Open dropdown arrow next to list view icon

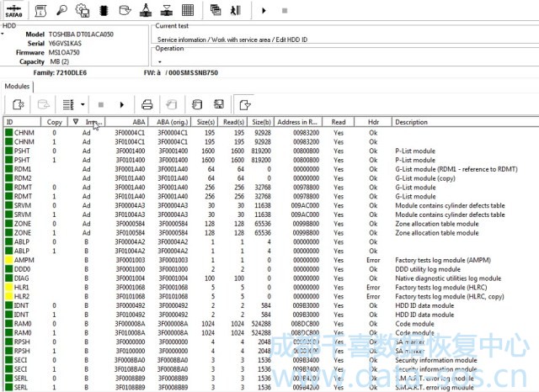pos(83,105)
